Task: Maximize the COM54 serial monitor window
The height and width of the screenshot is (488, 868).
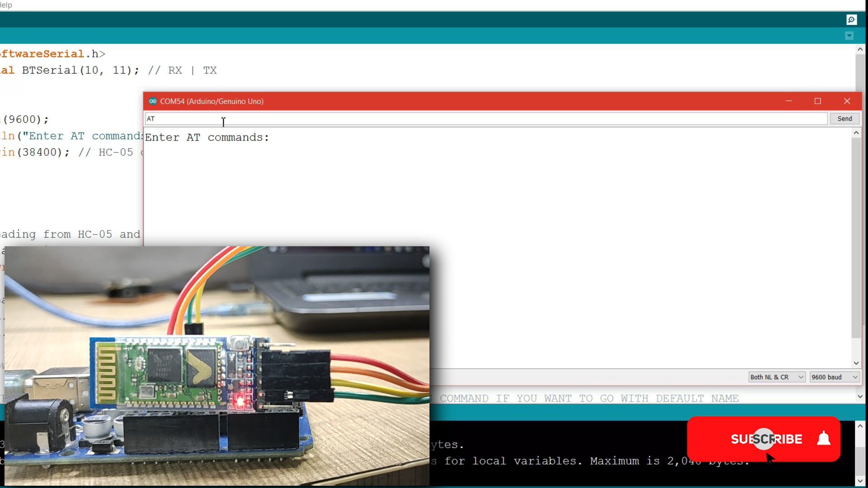Action: pos(817,101)
